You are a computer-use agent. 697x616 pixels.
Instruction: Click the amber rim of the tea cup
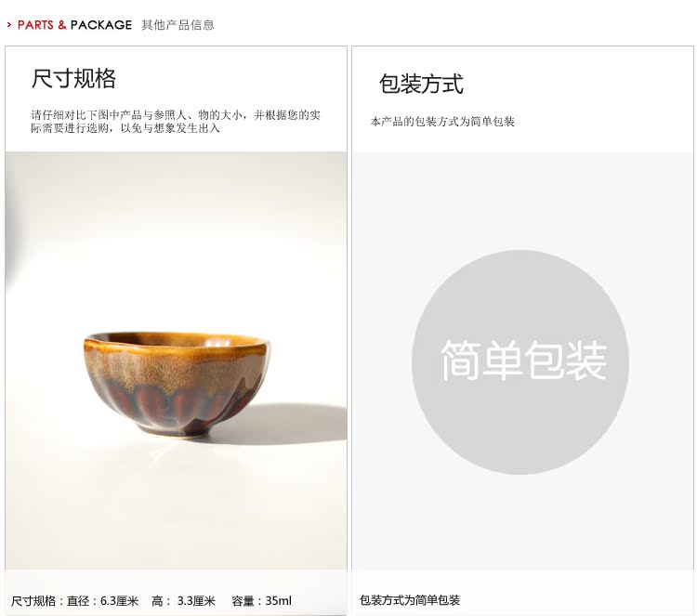pos(177,343)
